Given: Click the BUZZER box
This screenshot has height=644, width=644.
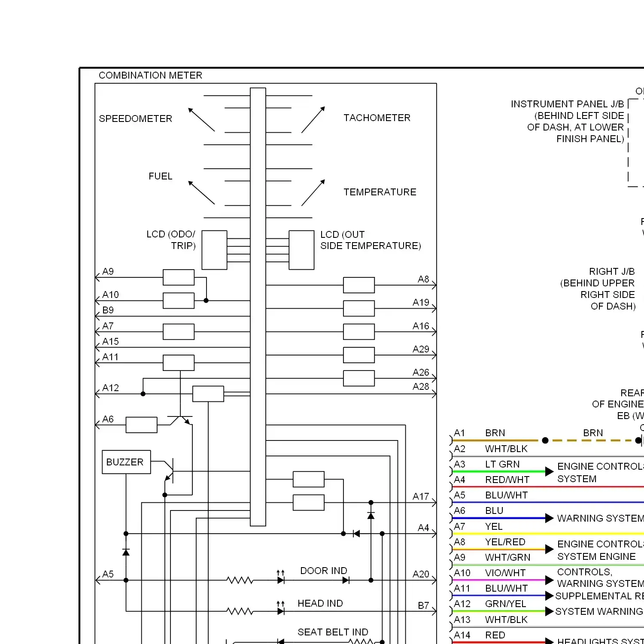Looking at the screenshot, I should click(x=126, y=462).
